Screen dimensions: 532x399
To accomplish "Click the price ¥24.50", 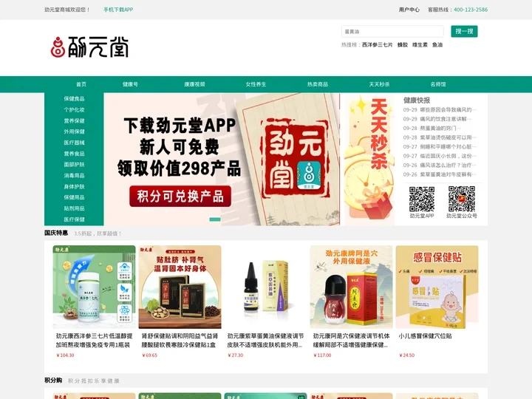I will tap(406, 355).
